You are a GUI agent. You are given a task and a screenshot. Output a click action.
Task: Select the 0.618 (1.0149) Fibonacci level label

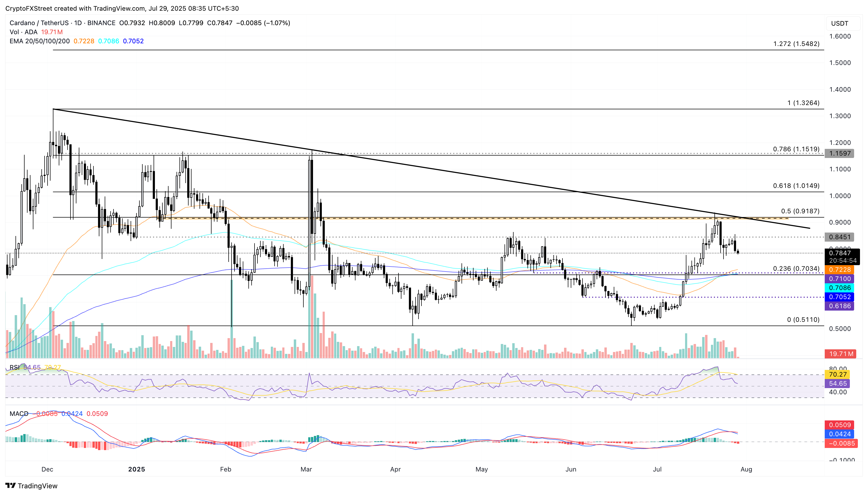796,185
